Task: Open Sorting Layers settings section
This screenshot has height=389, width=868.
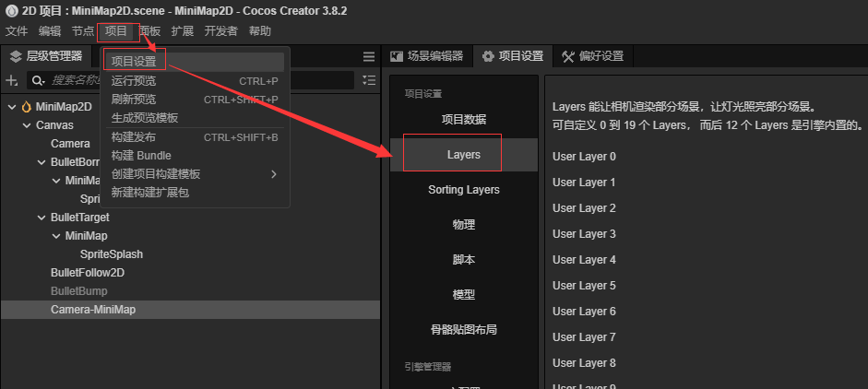Action: pyautogui.click(x=464, y=190)
